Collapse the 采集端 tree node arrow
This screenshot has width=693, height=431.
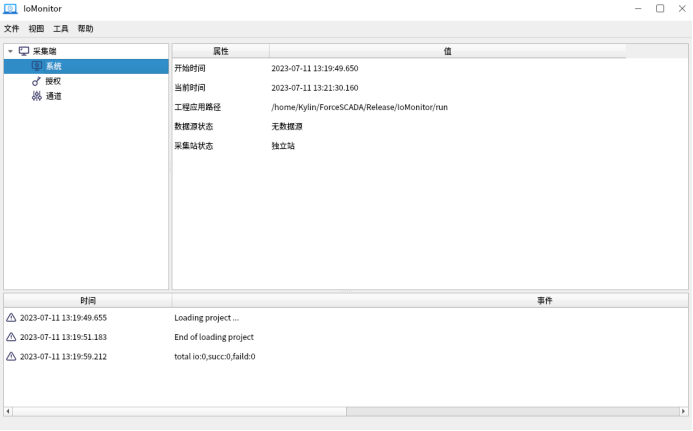point(10,51)
